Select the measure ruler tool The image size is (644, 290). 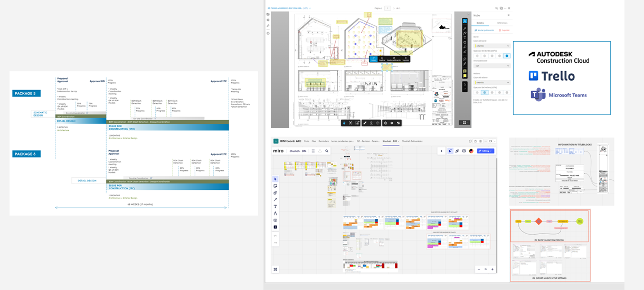[364, 123]
